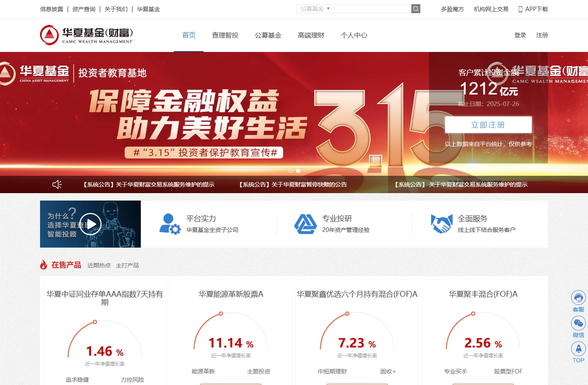This screenshot has width=588, height=385.
Task: Focus the top search input field
Action: click(x=372, y=9)
